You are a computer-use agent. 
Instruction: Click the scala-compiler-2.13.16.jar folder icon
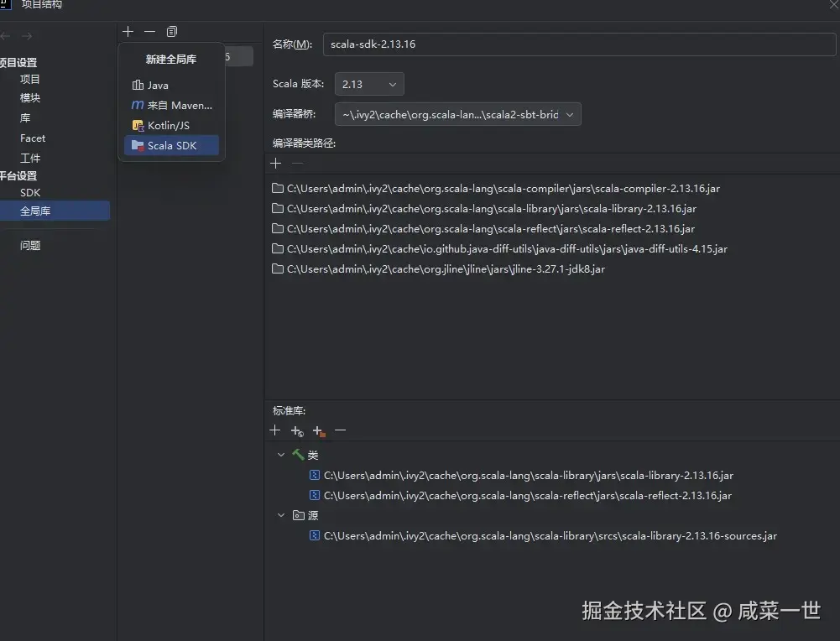pos(278,188)
